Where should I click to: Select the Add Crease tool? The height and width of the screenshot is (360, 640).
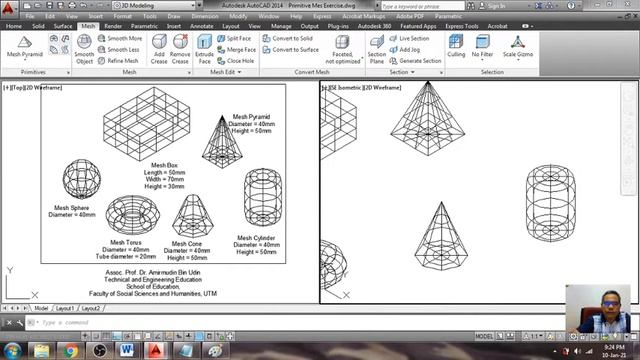tap(159, 49)
